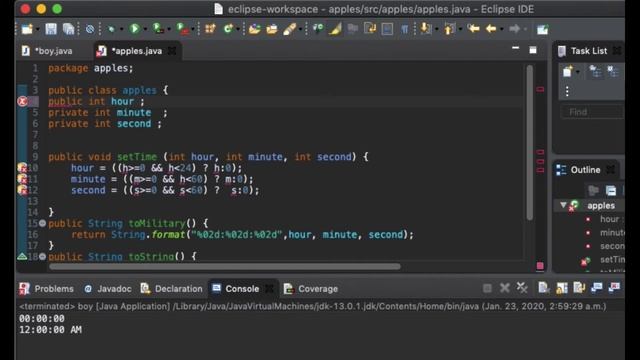Screen dimensions: 640x360
Task: Open the Run button dropdown arrow
Action: 145,29
